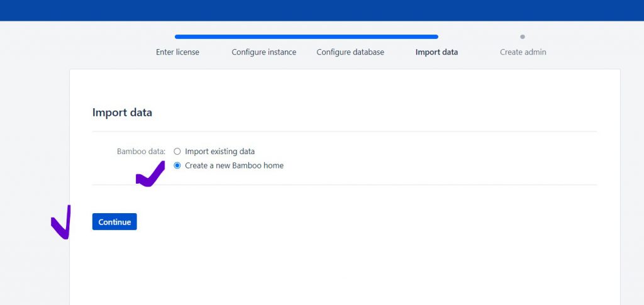644x305 pixels.
Task: Click the purple checkmark beside Bamboo home option
Action: pyautogui.click(x=150, y=176)
